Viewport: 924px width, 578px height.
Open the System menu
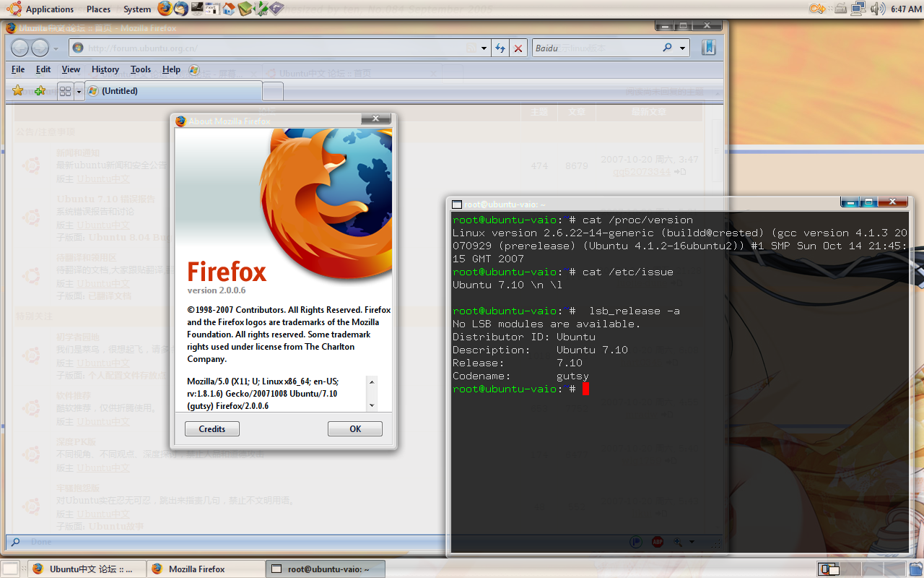click(x=137, y=9)
